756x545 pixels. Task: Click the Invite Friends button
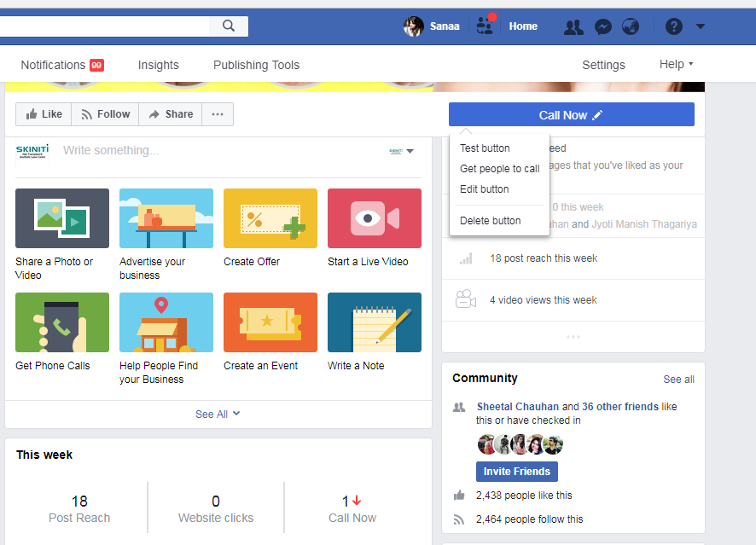[517, 472]
